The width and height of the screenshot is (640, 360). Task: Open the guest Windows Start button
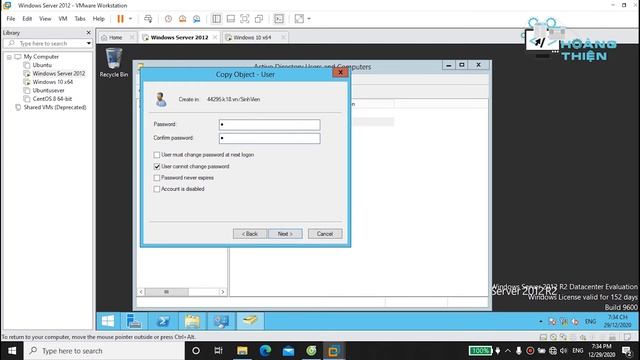click(108, 321)
